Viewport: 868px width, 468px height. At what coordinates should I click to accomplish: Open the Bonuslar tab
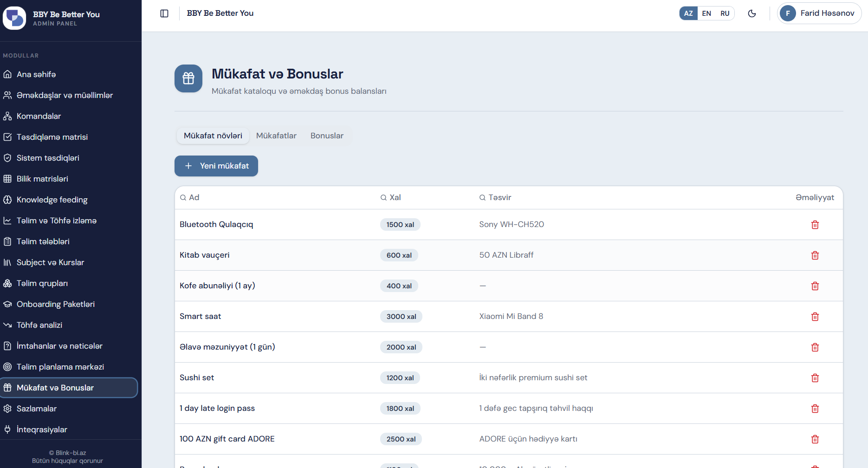327,136
